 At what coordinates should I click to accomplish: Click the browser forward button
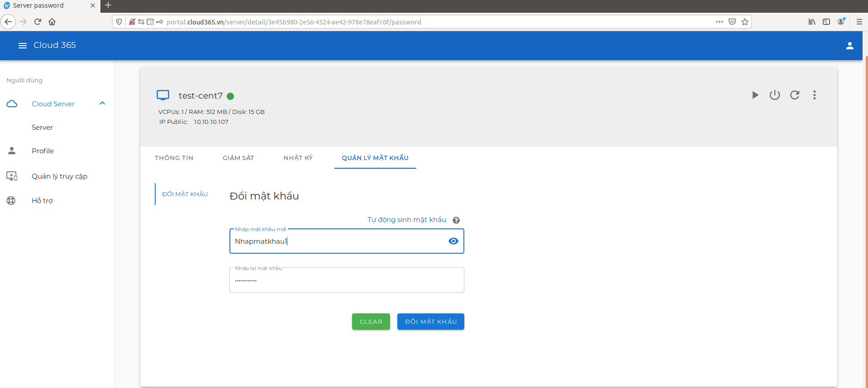point(23,22)
